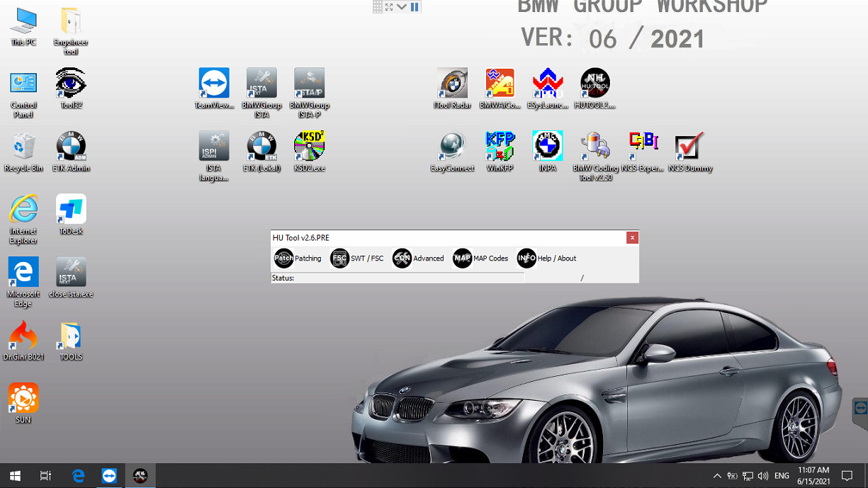Image resolution: width=868 pixels, height=488 pixels.
Task: Open the TOOLS folder shortcut
Action: pyautogui.click(x=71, y=341)
